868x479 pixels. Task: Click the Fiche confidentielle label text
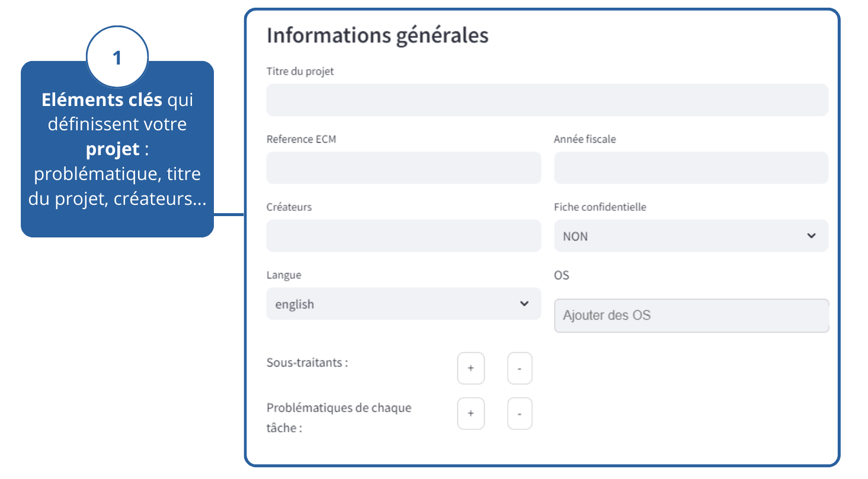(600, 207)
